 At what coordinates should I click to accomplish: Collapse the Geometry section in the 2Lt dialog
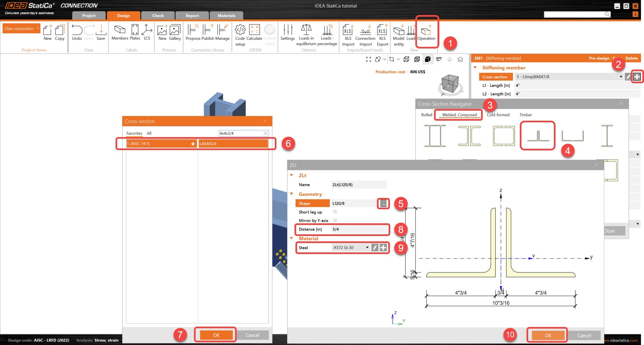(292, 194)
